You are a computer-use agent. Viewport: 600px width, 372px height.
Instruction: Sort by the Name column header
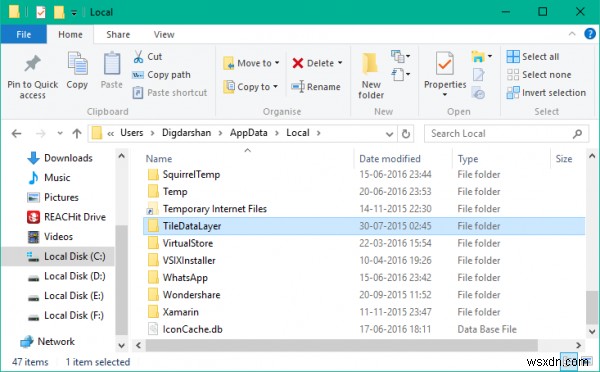tap(159, 159)
